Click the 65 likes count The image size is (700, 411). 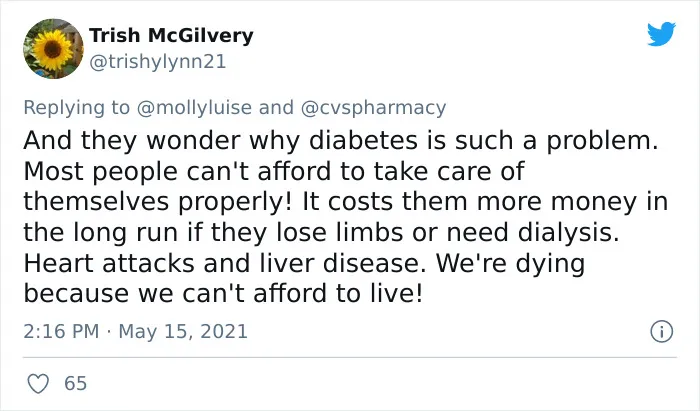coord(75,383)
